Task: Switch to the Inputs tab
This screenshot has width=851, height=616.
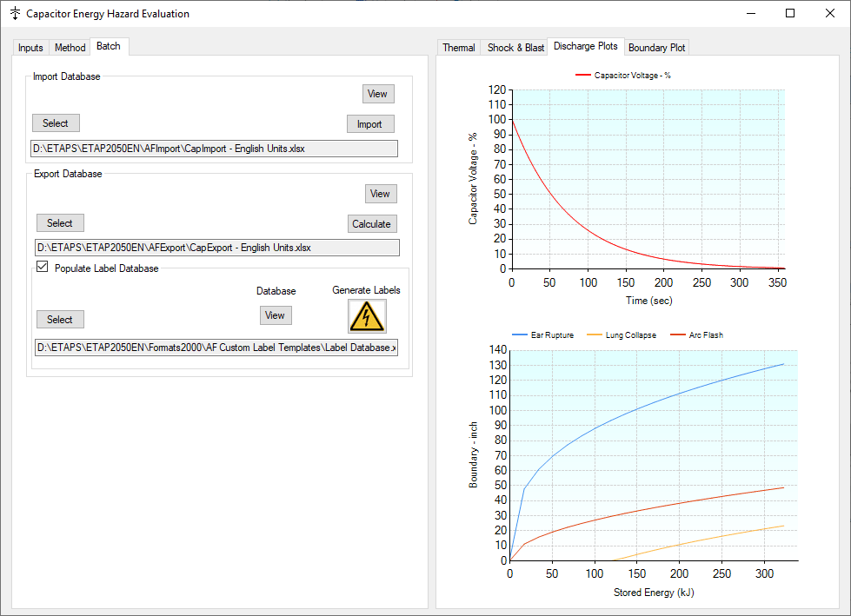Action: pyautogui.click(x=30, y=47)
